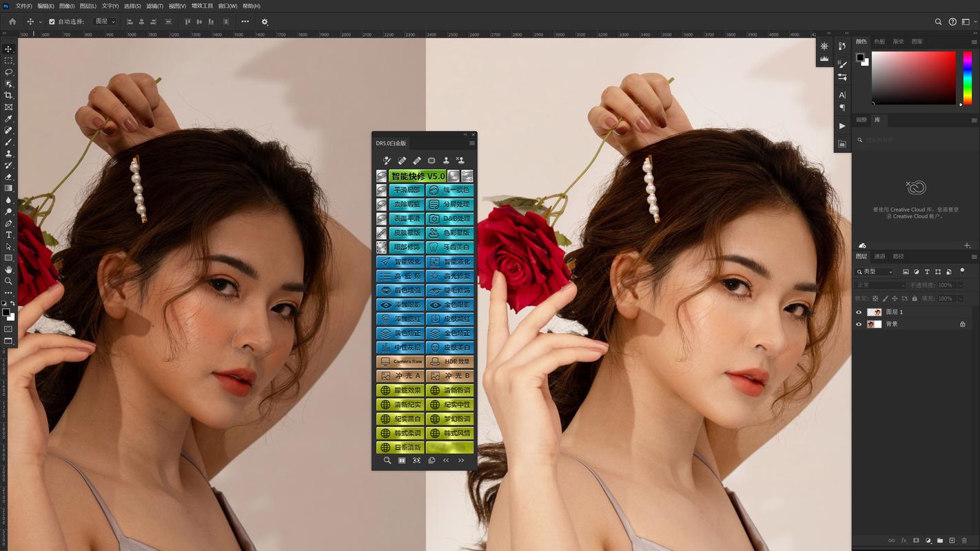Expand the 不透明度 opacity dropdown arrow
The image size is (980, 551).
pos(960,285)
